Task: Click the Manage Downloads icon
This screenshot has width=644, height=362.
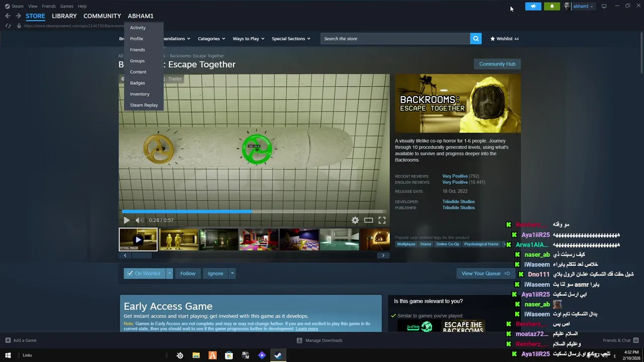Action: click(x=299, y=340)
